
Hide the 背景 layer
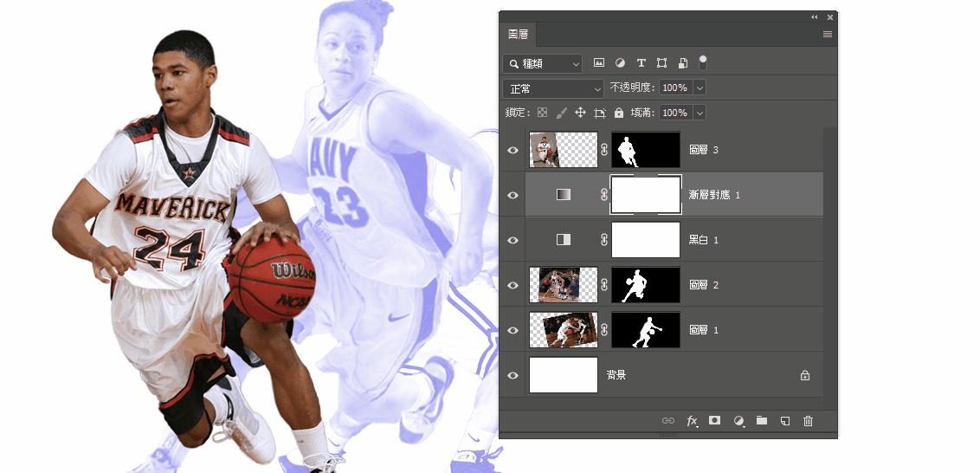tap(513, 375)
